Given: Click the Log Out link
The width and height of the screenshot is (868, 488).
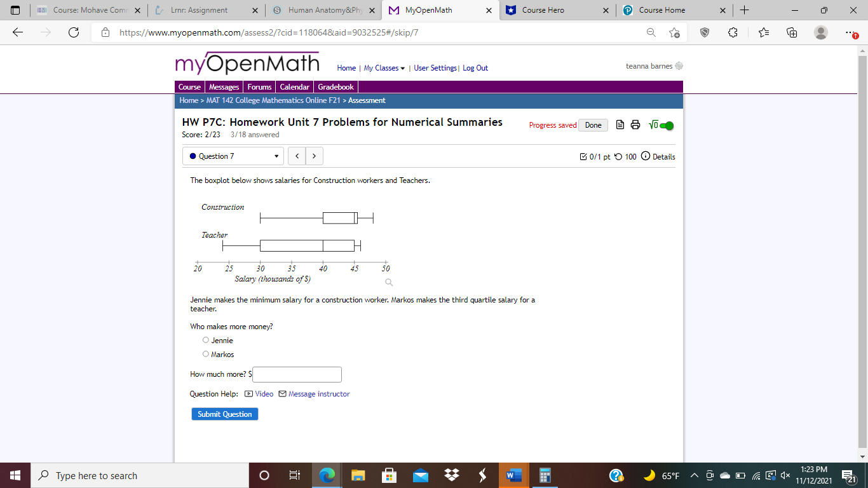Looking at the screenshot, I should (x=475, y=67).
